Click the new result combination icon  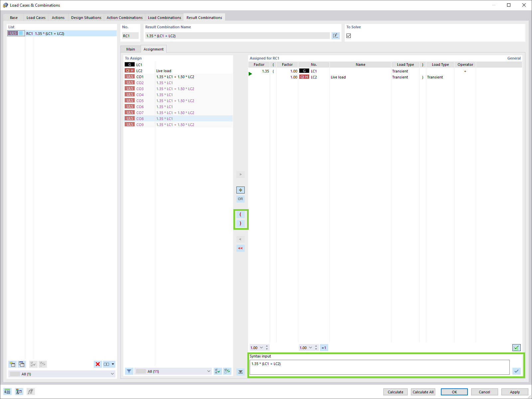(x=13, y=364)
